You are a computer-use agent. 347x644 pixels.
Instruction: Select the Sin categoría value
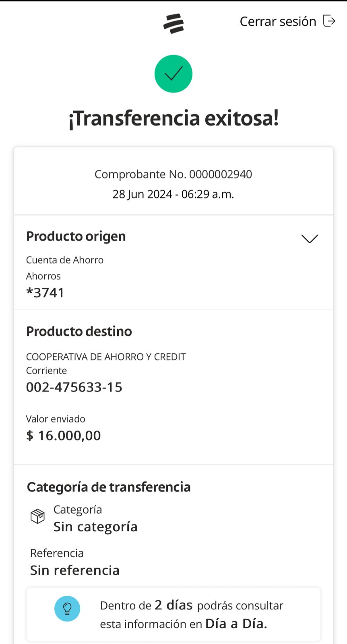coord(95,527)
